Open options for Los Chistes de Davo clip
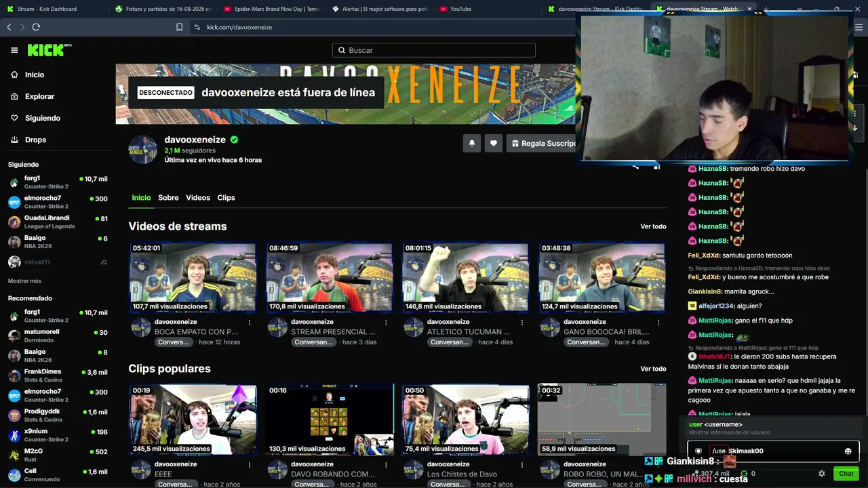This screenshot has width=868, height=488. [x=522, y=465]
